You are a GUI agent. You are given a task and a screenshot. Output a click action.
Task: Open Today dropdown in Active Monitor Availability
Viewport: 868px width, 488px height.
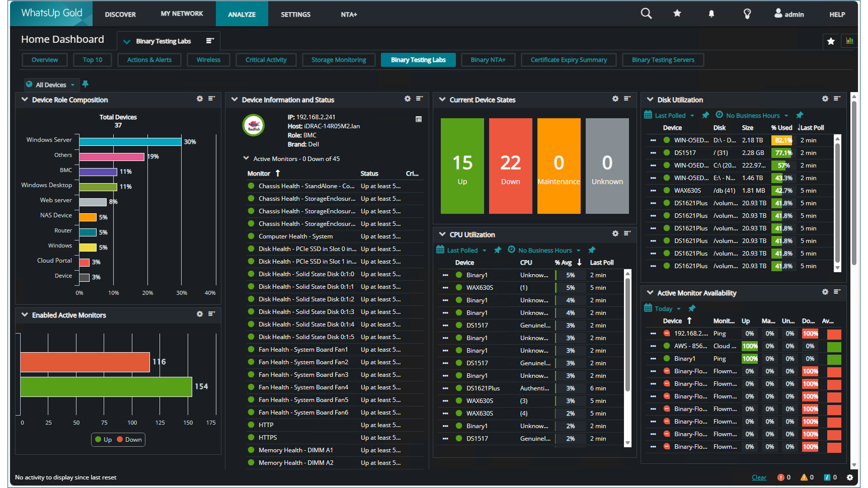(663, 308)
